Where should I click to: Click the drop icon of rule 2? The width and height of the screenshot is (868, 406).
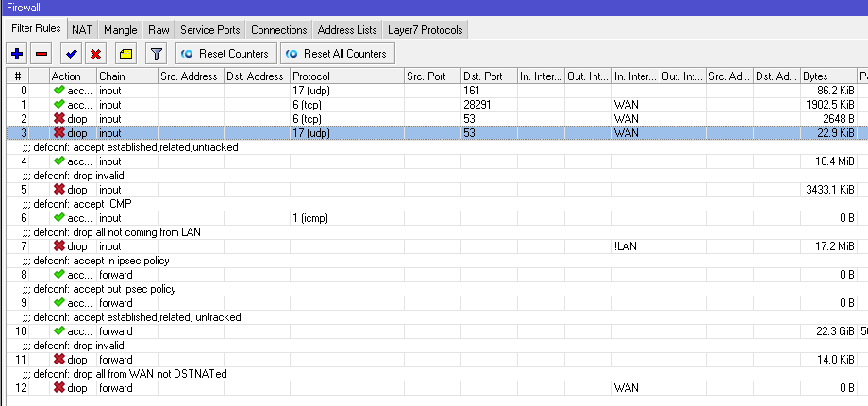[x=59, y=118]
